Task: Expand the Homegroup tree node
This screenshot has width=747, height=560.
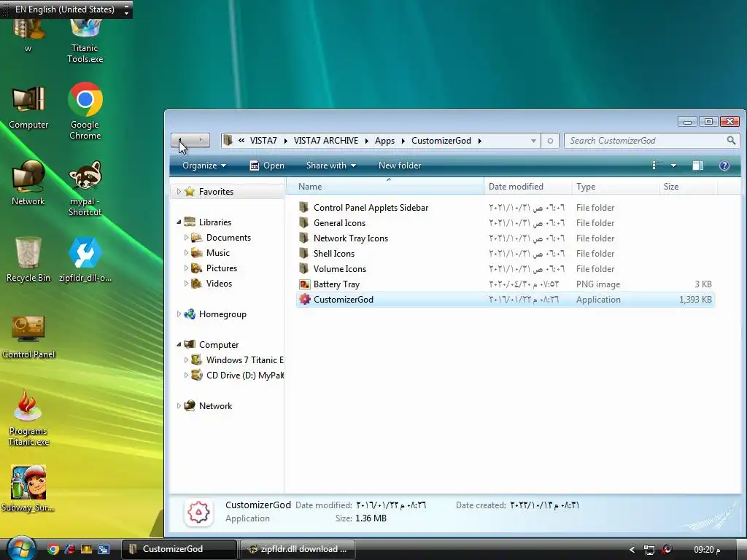Action: point(179,314)
